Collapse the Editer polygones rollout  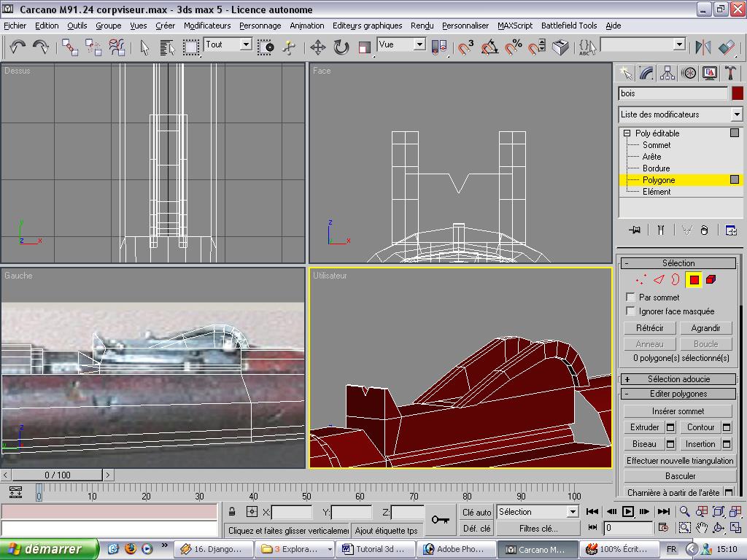tap(678, 394)
